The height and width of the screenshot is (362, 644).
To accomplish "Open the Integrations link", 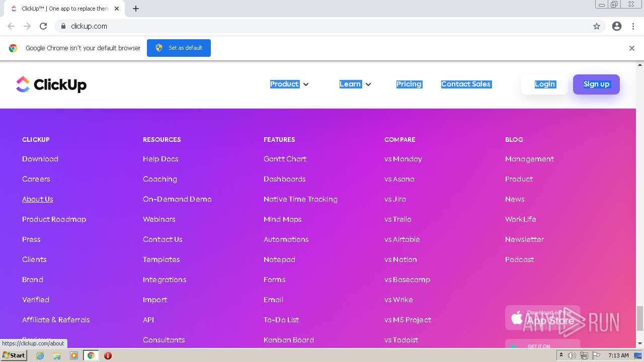I will pyautogui.click(x=165, y=280).
